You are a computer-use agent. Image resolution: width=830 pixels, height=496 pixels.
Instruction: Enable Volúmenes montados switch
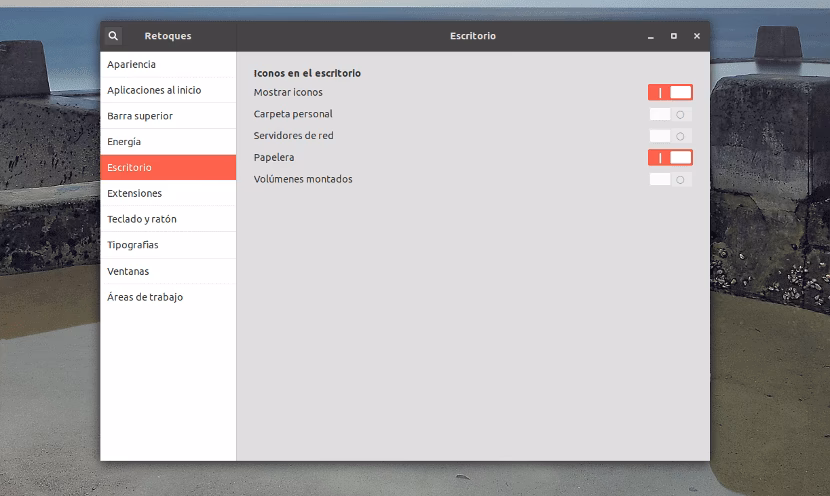(x=670, y=180)
